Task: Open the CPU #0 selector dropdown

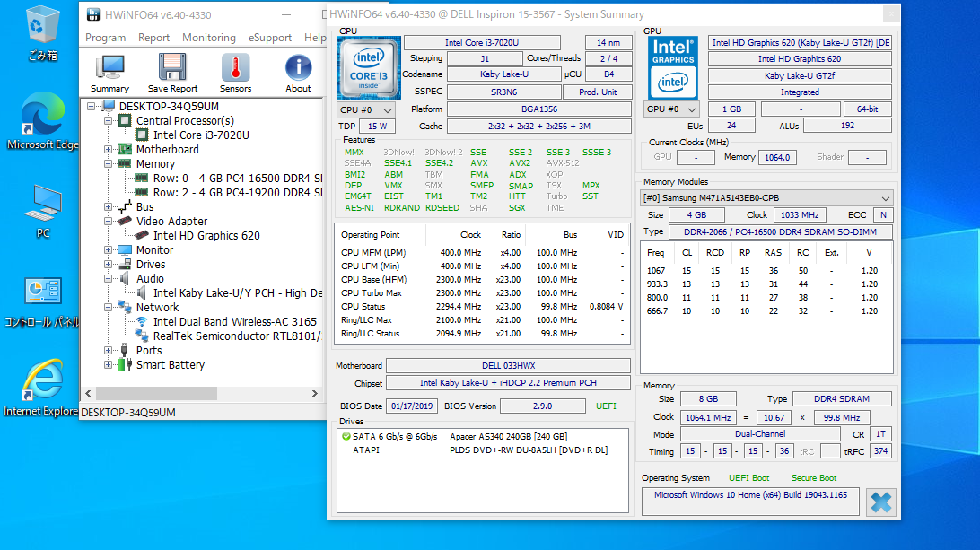Action: pos(364,109)
